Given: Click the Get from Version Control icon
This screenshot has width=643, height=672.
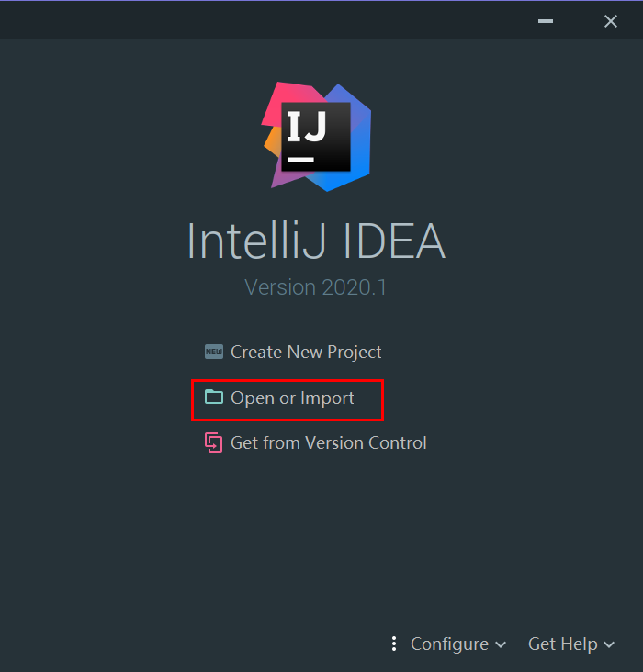Looking at the screenshot, I should point(214,443).
